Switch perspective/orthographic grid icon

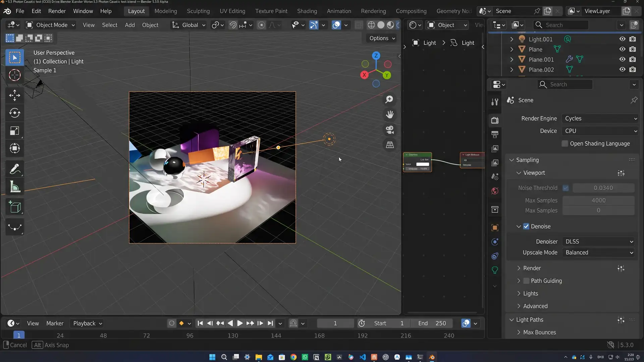tap(389, 145)
